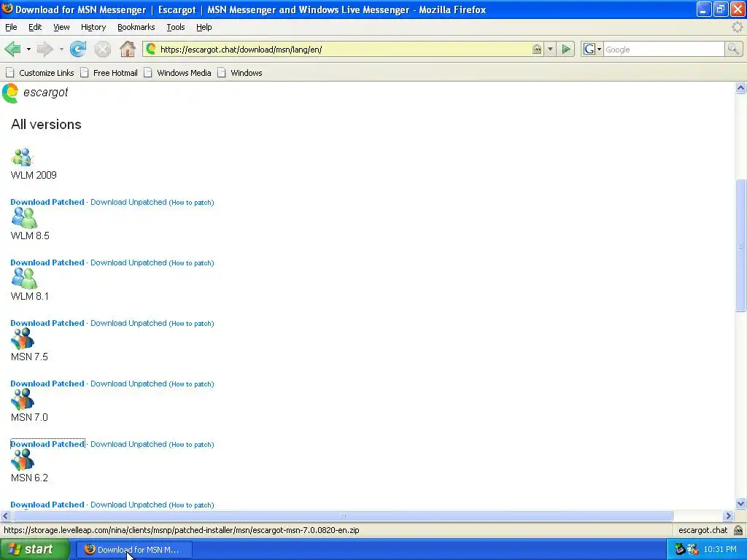Screen dimensions: 747x560
Task: Download Unpatched for WLM 2009
Action: (x=128, y=202)
